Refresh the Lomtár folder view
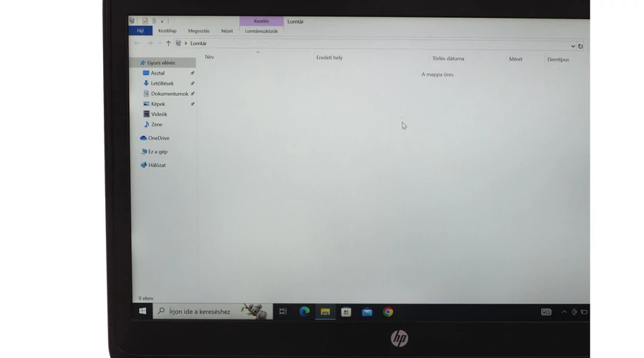The height and width of the screenshot is (358, 644). click(x=580, y=47)
